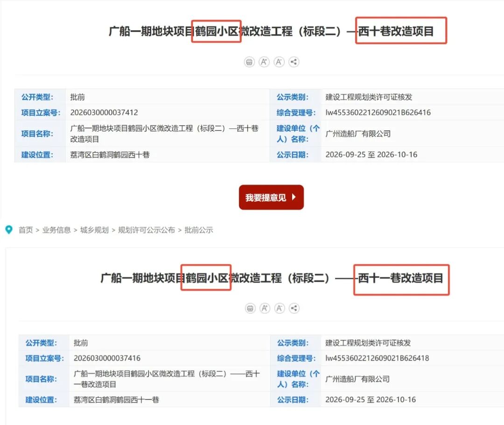Click print icon under 西十一巷改造项目 title
504x425 pixels.
(250, 308)
